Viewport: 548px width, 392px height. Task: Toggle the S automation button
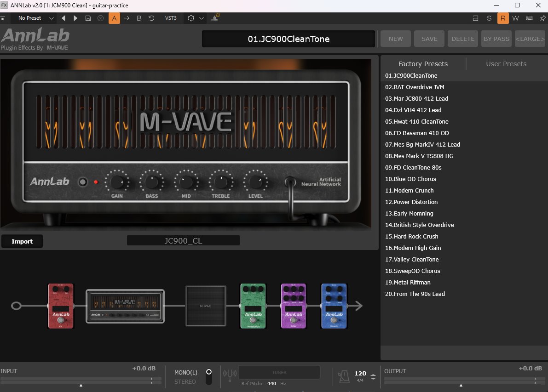489,18
